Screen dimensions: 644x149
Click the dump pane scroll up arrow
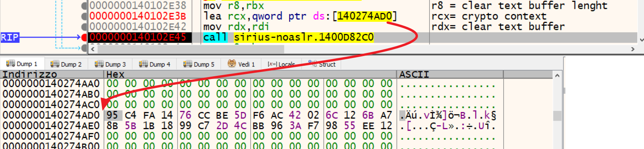point(557,75)
